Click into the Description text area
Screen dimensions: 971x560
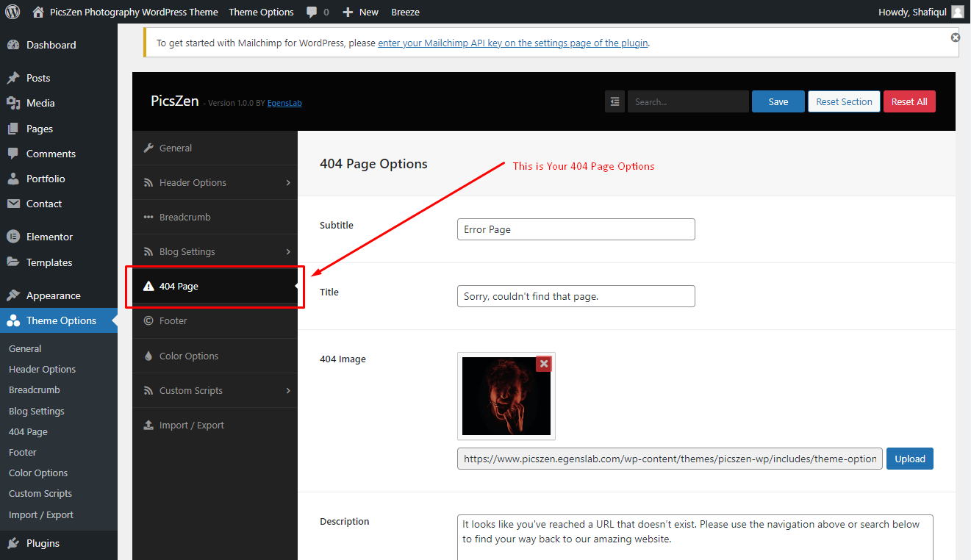[x=695, y=537]
